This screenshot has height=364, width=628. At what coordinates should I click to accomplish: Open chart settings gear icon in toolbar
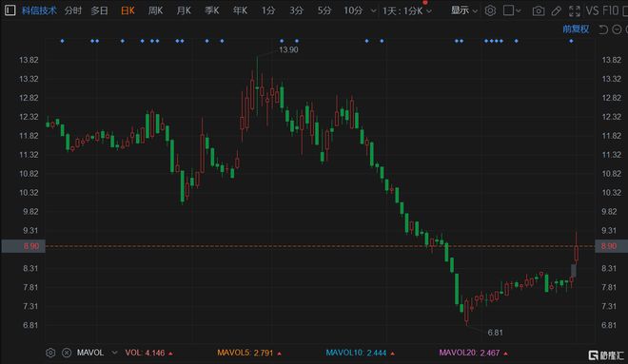[490, 10]
